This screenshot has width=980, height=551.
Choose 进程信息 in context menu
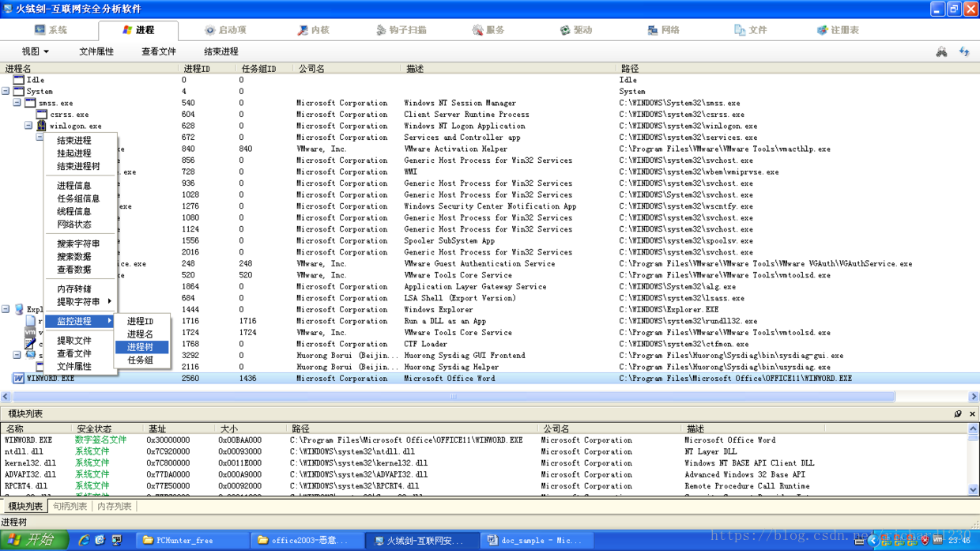(x=74, y=186)
